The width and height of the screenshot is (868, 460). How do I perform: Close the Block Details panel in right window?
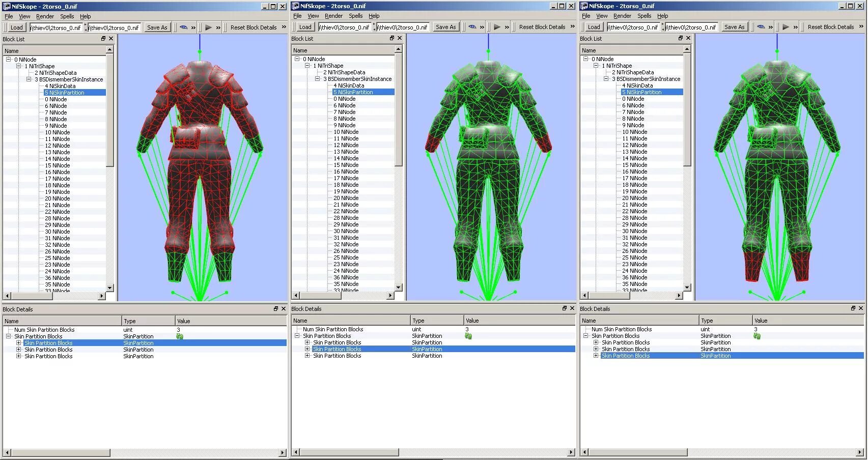click(x=861, y=308)
